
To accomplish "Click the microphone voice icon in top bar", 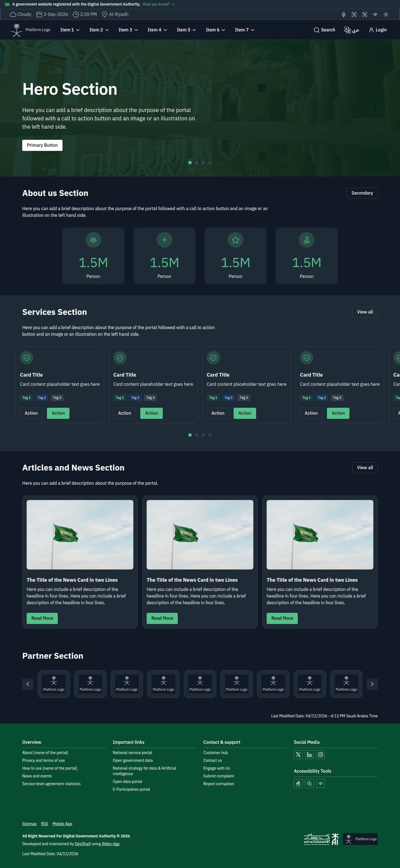I will coord(343,14).
